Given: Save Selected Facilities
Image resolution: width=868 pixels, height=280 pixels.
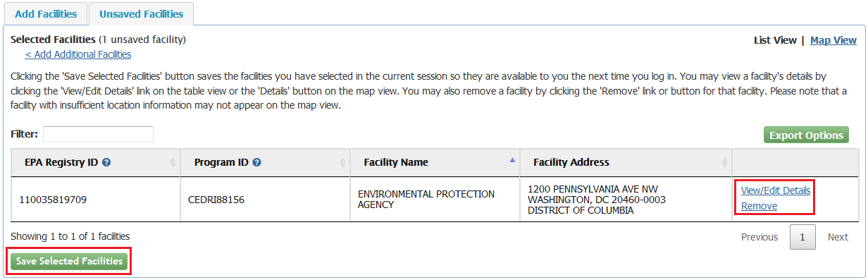Looking at the screenshot, I should 69,262.
